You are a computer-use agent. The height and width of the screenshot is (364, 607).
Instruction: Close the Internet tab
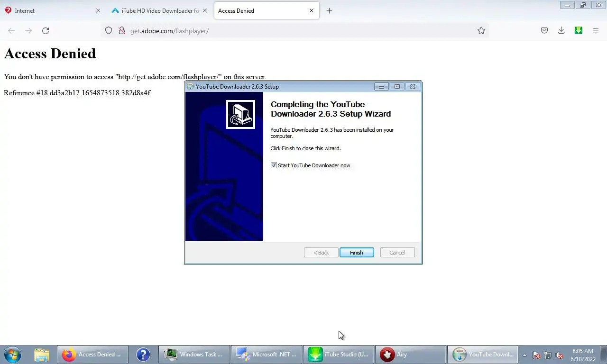point(98,10)
